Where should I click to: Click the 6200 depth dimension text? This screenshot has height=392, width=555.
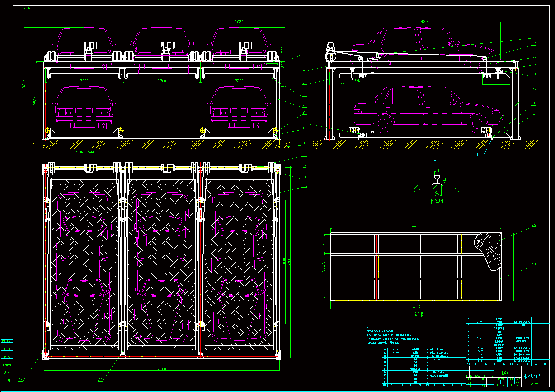289,262
